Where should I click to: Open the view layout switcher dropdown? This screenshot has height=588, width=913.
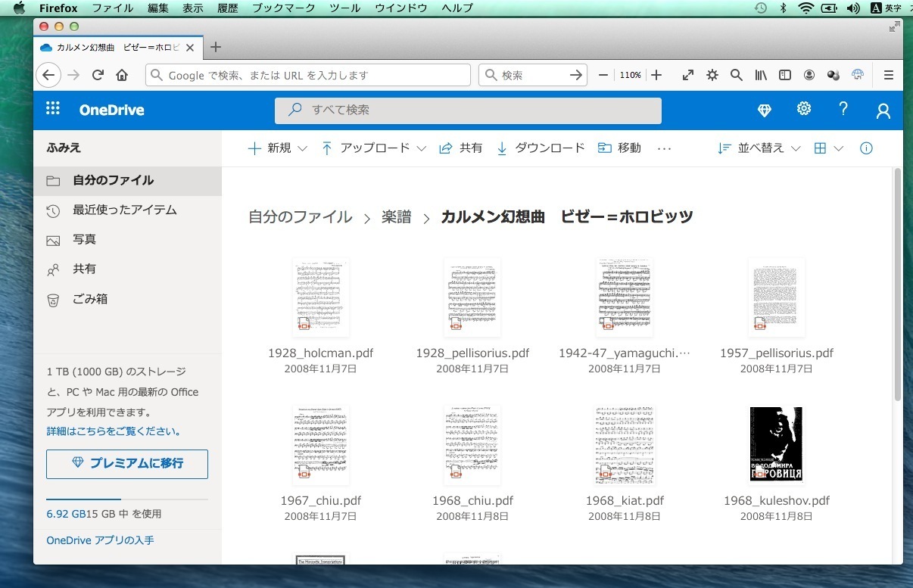[828, 148]
